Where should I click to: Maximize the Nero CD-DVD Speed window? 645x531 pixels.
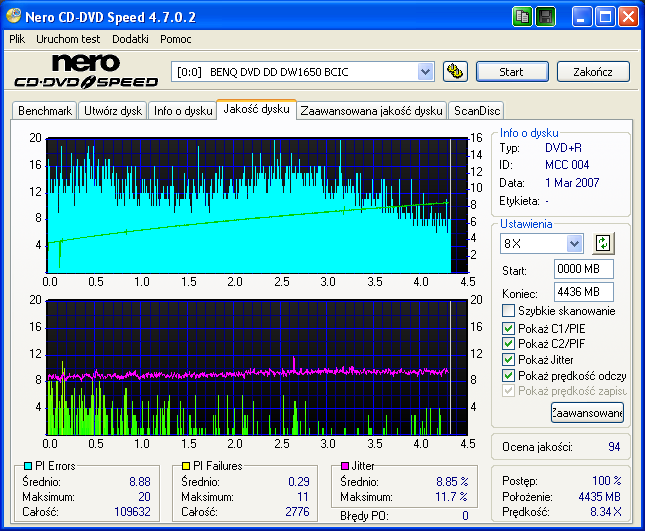click(606, 17)
